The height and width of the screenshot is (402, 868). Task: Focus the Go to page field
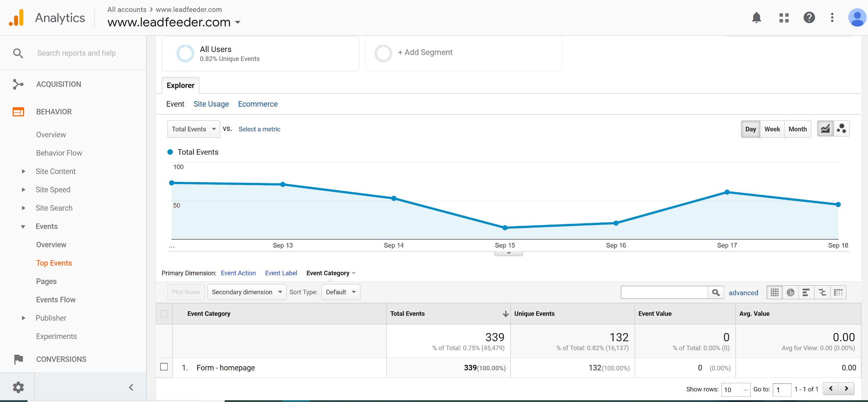click(x=782, y=390)
